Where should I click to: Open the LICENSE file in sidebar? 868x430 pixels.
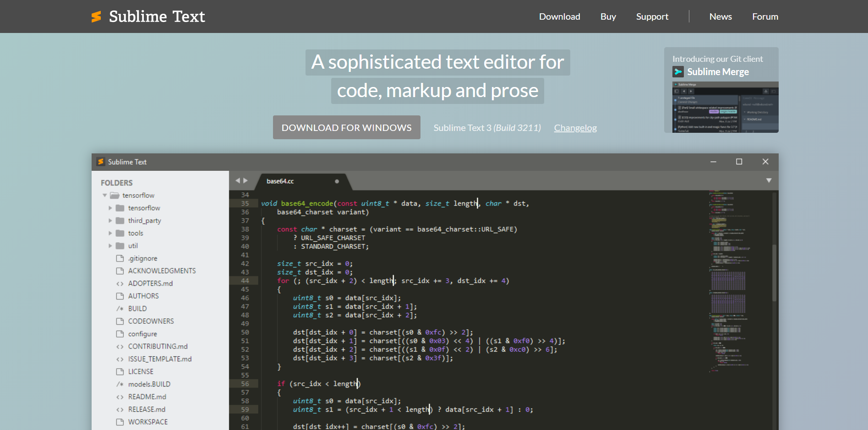click(141, 371)
